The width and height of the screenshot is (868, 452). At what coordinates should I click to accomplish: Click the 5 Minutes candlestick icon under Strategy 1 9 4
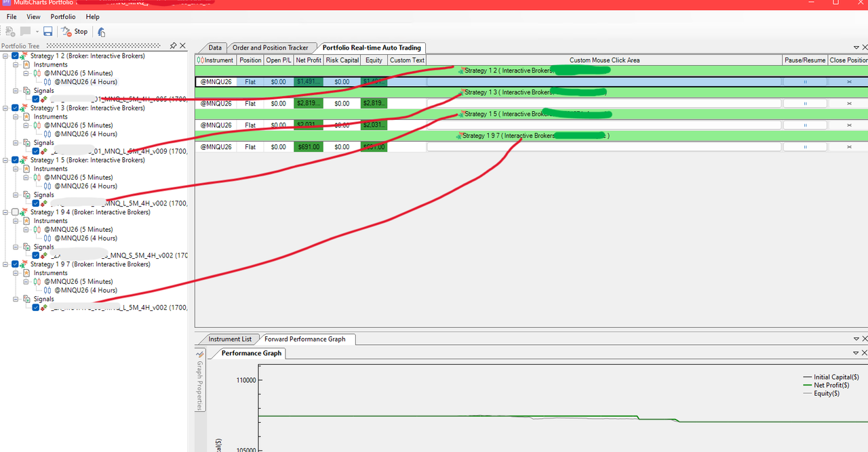point(38,230)
